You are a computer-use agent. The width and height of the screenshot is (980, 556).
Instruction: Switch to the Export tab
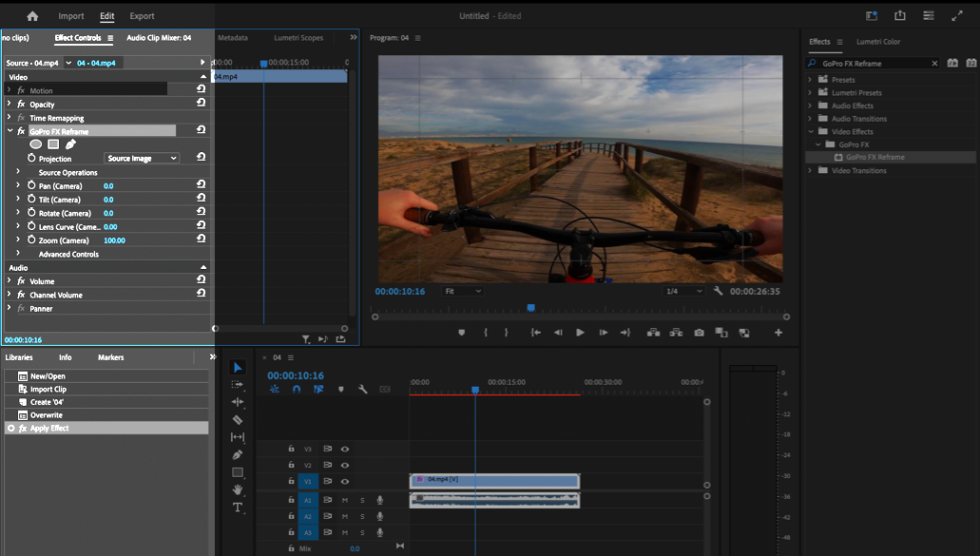point(142,16)
